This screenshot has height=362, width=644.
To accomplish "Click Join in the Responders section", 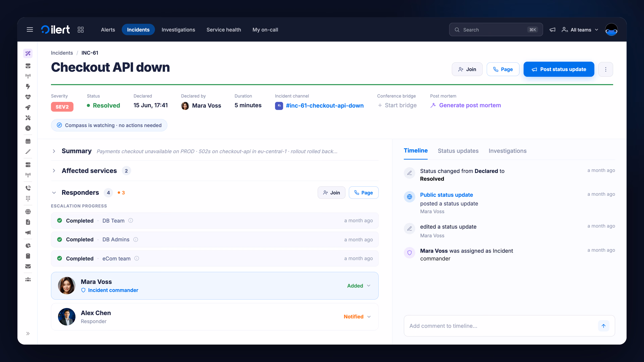I will (x=331, y=193).
